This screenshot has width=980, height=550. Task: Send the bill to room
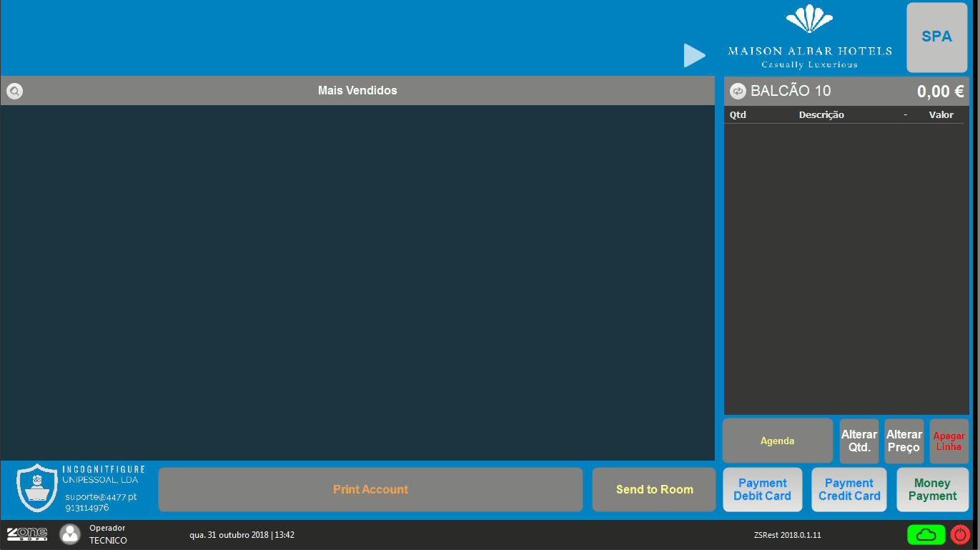pyautogui.click(x=654, y=489)
